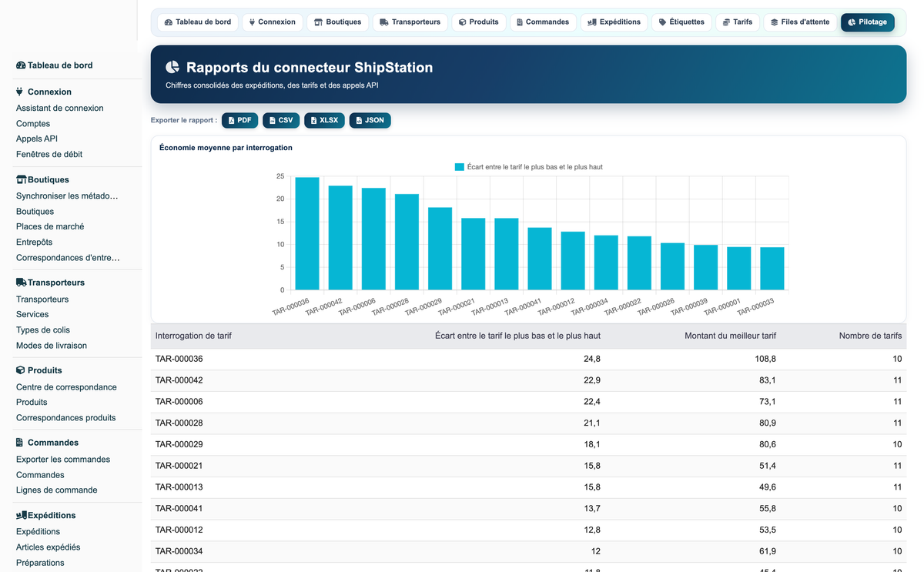Open the Commandes tab
The width and height of the screenshot is (924, 572).
[543, 22]
